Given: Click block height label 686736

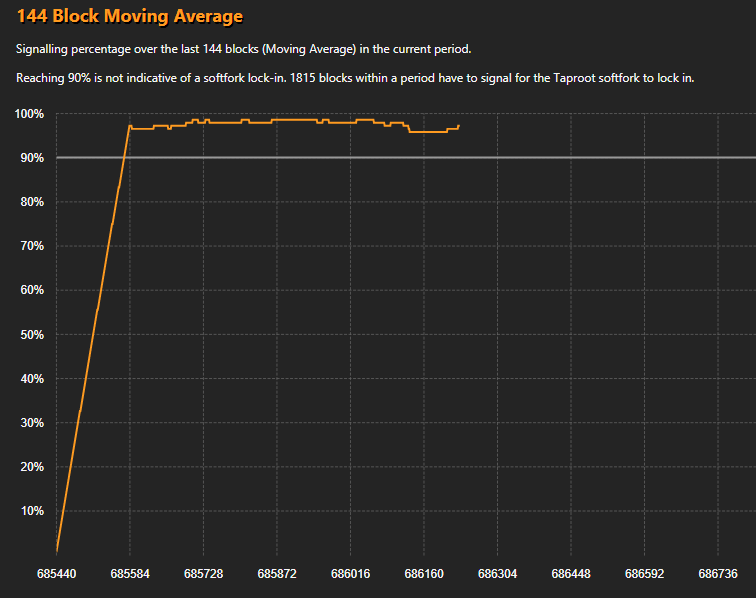Looking at the screenshot, I should click(x=718, y=574).
